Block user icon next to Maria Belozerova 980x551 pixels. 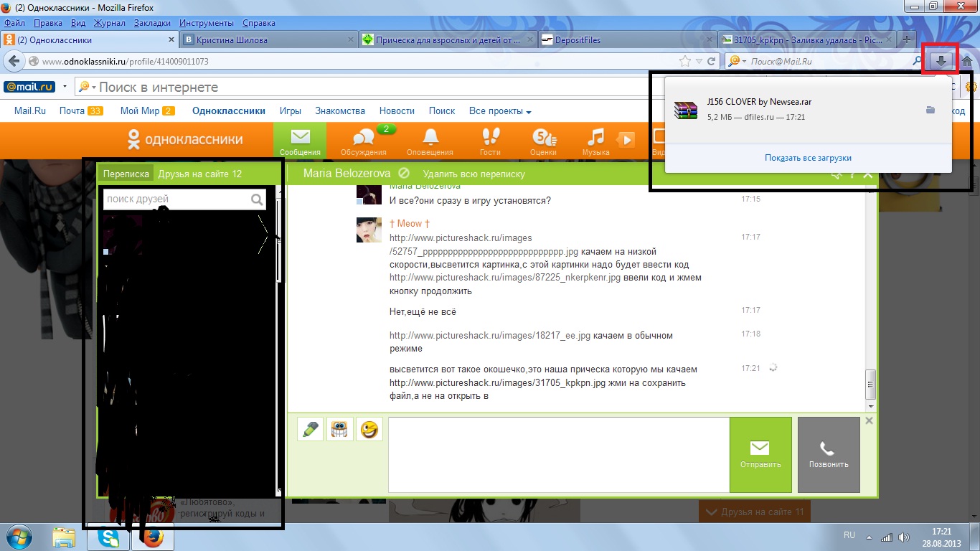point(404,174)
